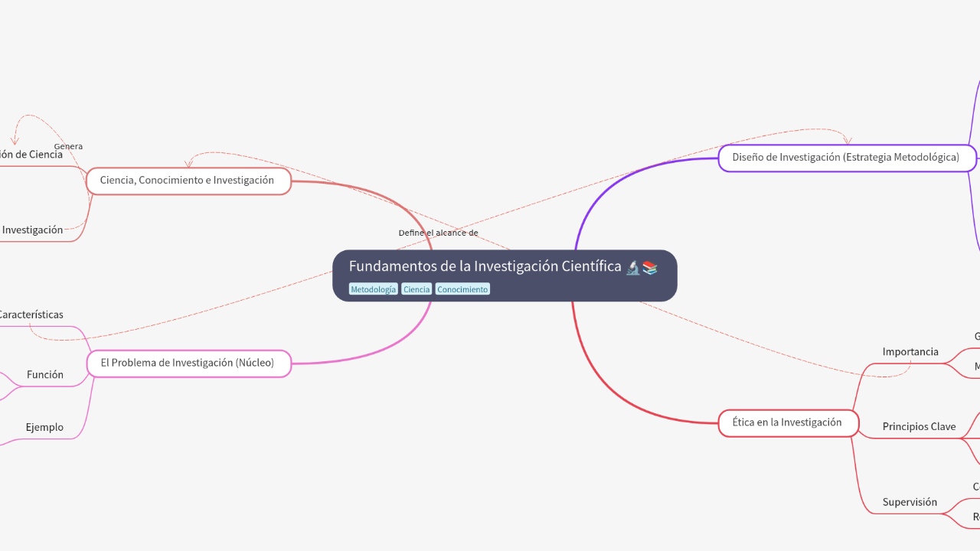Select the Principios Clave subtopic
This screenshot has height=551, width=980.
[x=919, y=426]
